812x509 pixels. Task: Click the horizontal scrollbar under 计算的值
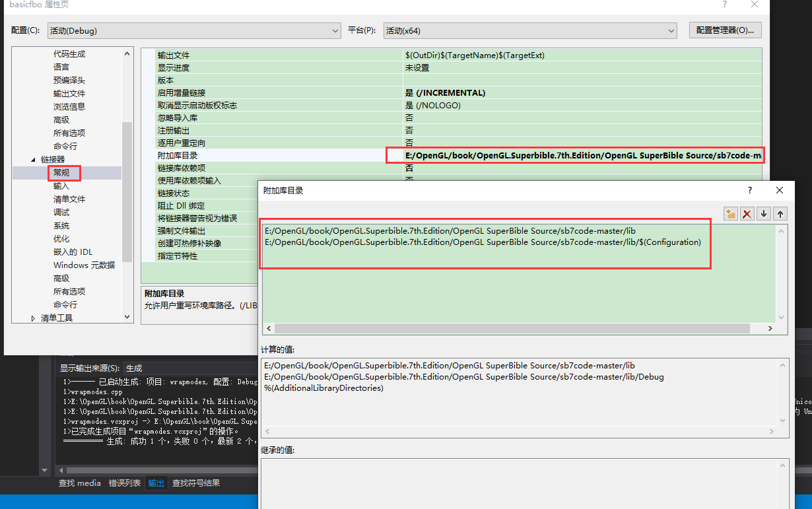coord(522,431)
